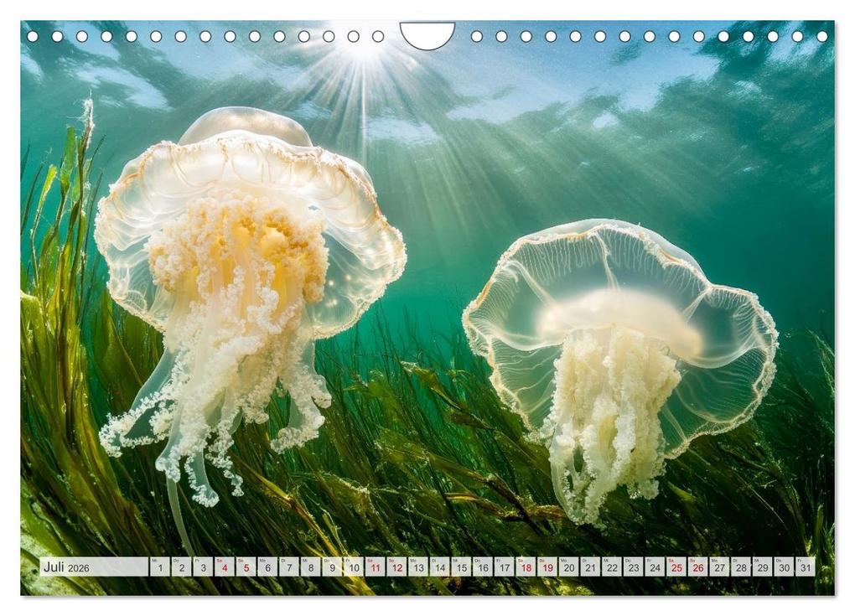Select red date 18 in calendar

526,567
